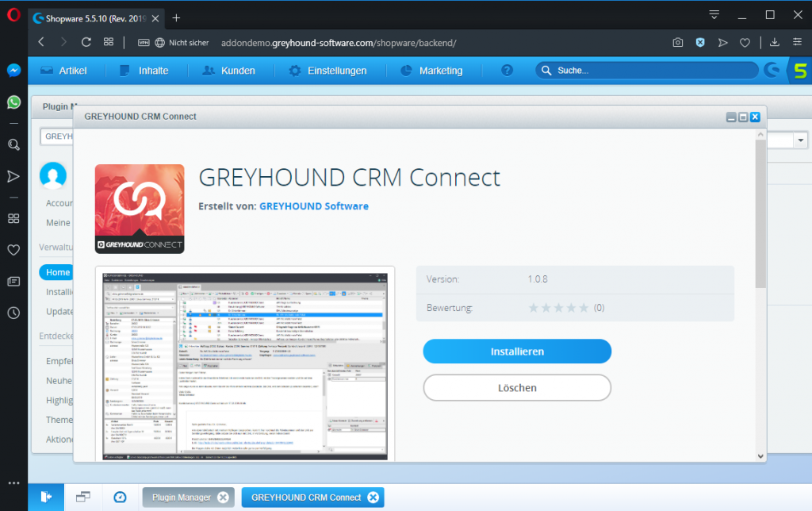Open history clock in sidebar
This screenshot has height=511, width=812.
point(14,313)
